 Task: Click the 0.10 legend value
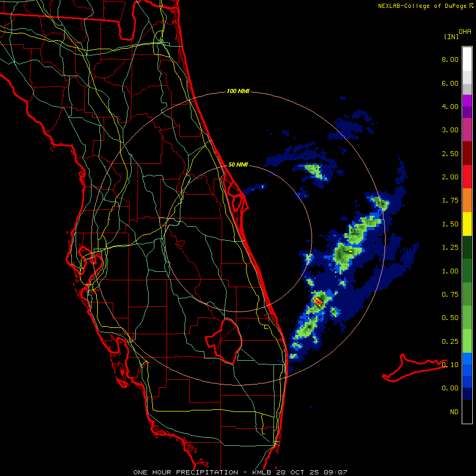(x=450, y=365)
